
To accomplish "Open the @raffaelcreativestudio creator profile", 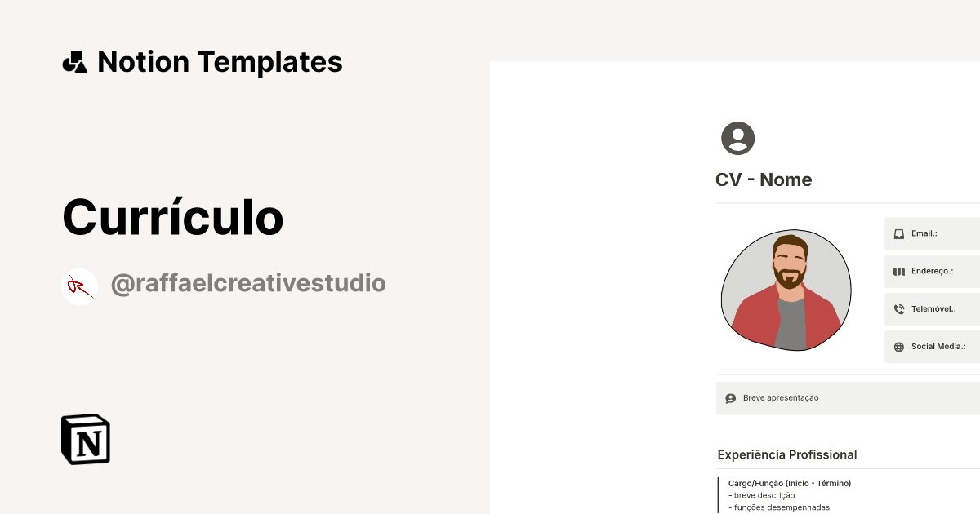I will point(248,284).
